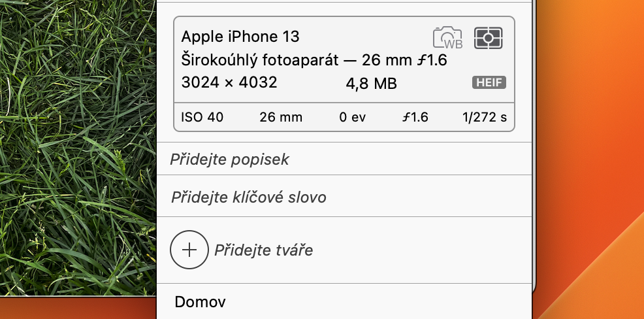Click the 'Přidejte popisek' caption field

pos(229,159)
